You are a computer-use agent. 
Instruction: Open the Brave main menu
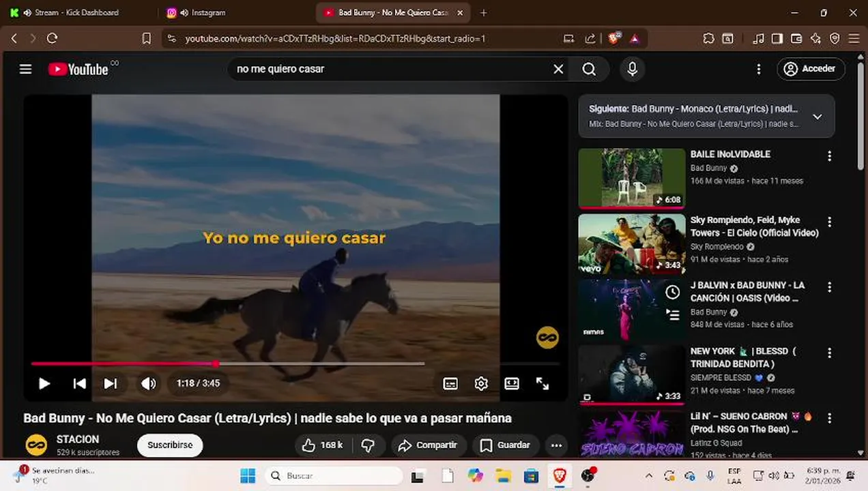854,39
